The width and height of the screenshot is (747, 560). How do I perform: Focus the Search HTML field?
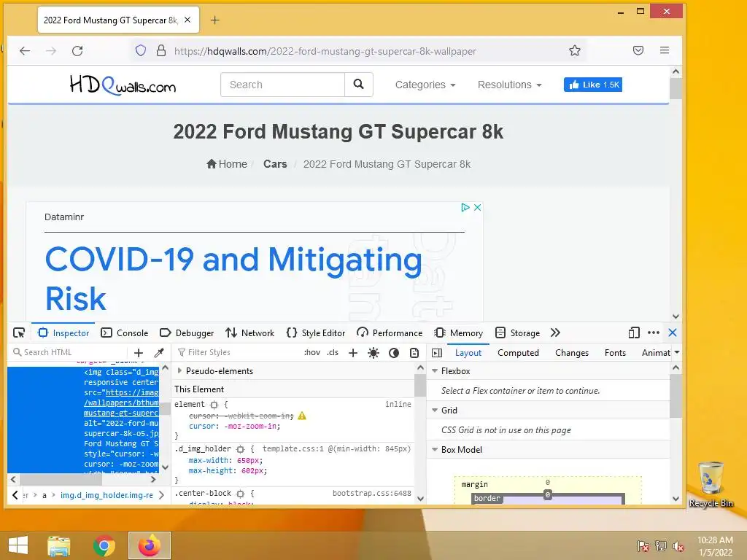point(69,352)
